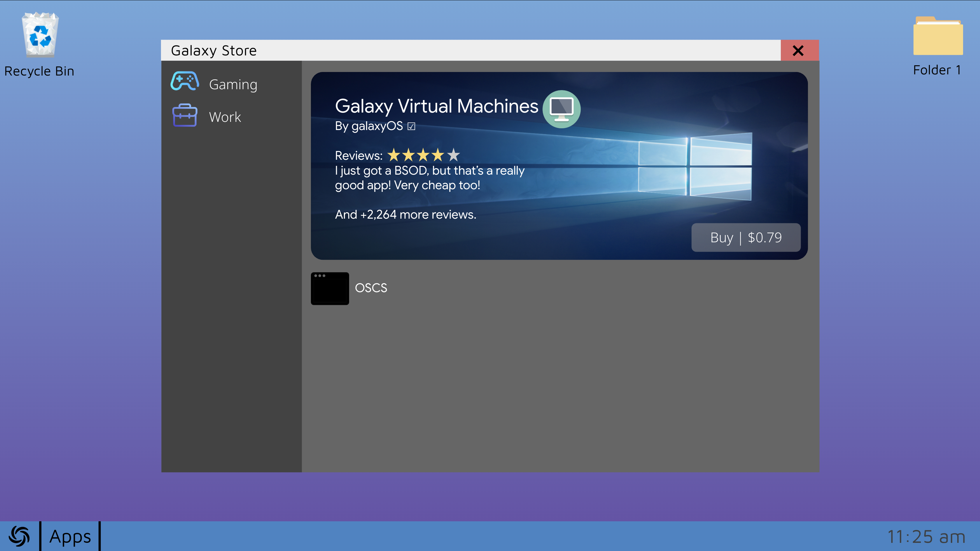
Task: Select the Gaming category label
Action: [x=233, y=85]
